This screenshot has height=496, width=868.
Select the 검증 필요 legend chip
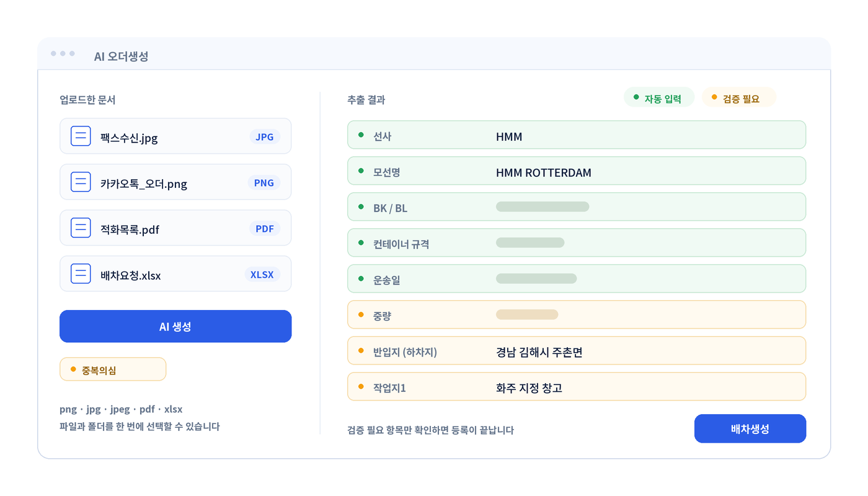[x=738, y=97]
